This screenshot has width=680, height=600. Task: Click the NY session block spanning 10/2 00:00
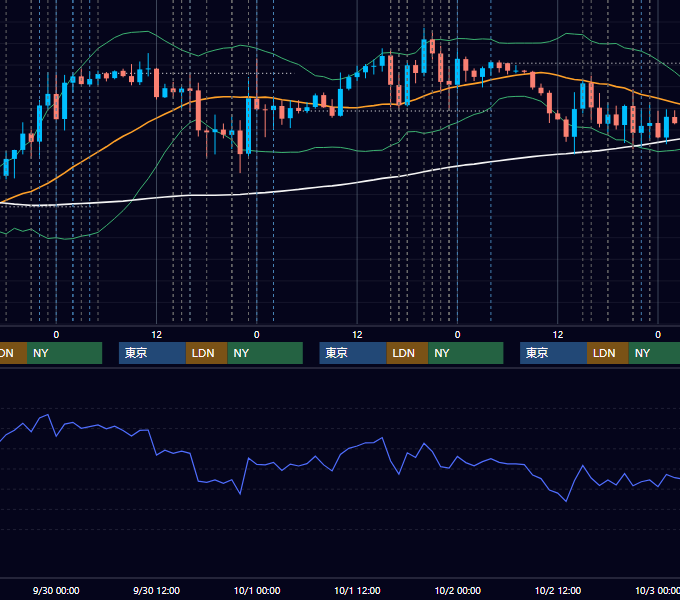[x=465, y=353]
